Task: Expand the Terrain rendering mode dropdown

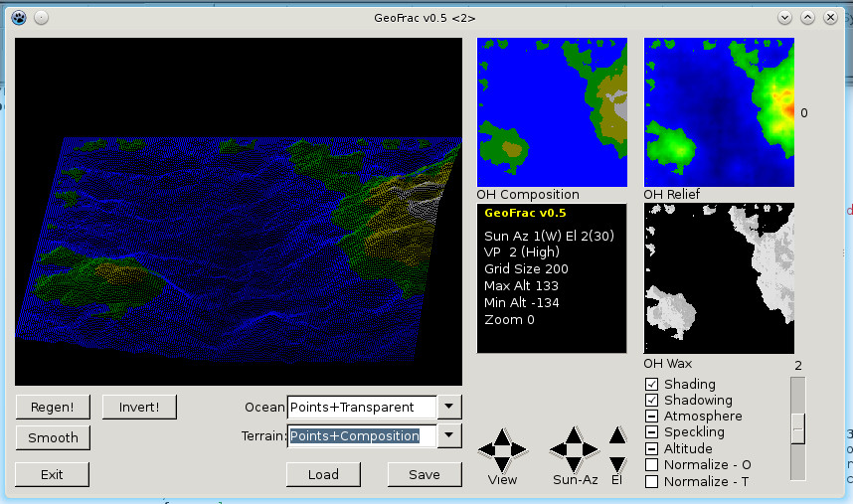Action: [x=450, y=435]
